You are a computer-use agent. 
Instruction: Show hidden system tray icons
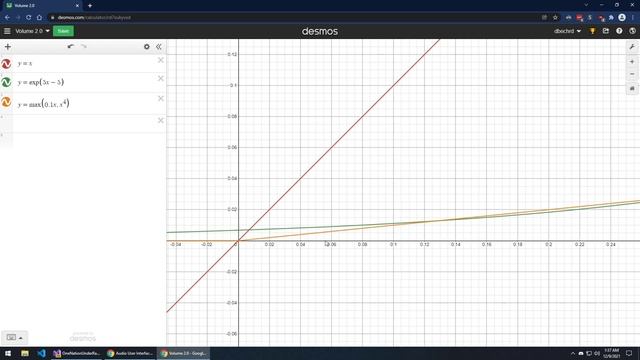pyautogui.click(x=572, y=353)
